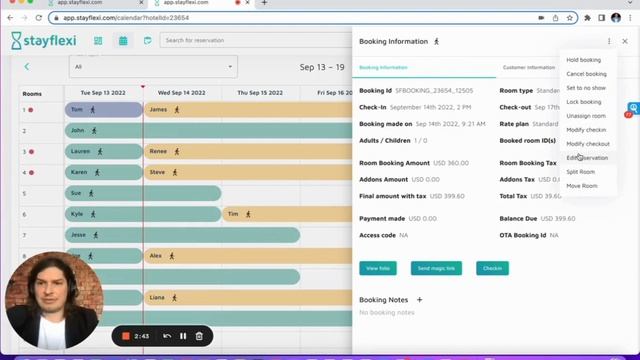Open the browser profile avatar
The width and height of the screenshot is (640, 360).
616,18
